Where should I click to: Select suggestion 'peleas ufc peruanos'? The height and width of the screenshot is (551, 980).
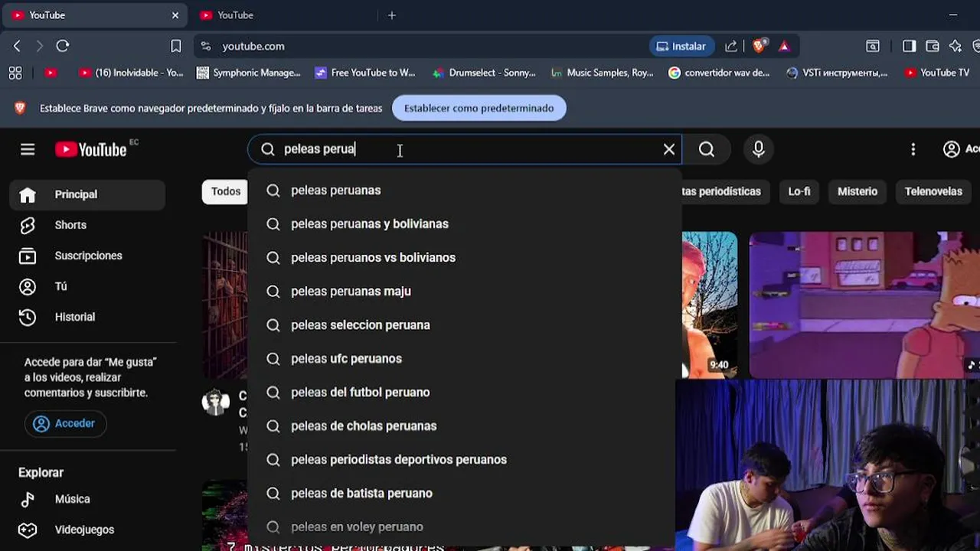point(464,359)
